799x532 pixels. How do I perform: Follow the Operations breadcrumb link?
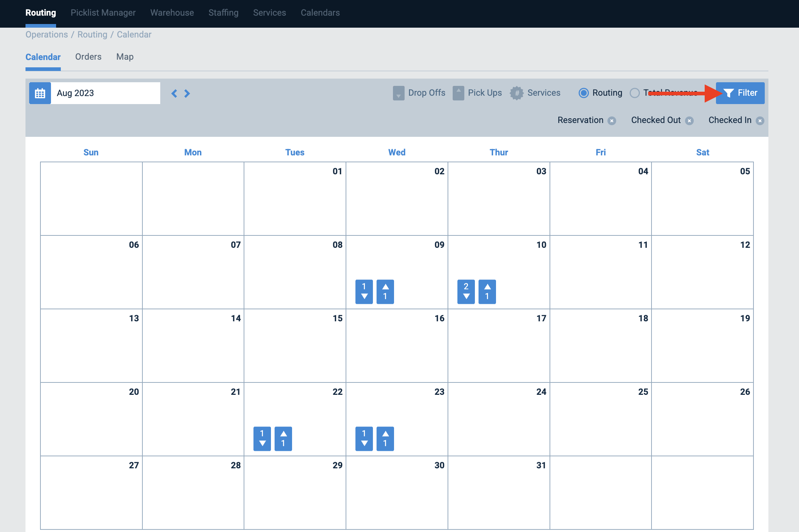[47, 35]
